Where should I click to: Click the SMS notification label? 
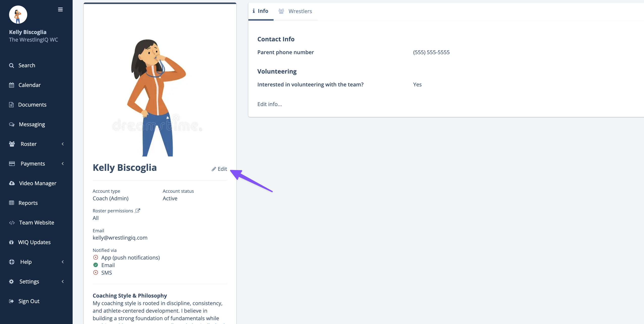106,273
